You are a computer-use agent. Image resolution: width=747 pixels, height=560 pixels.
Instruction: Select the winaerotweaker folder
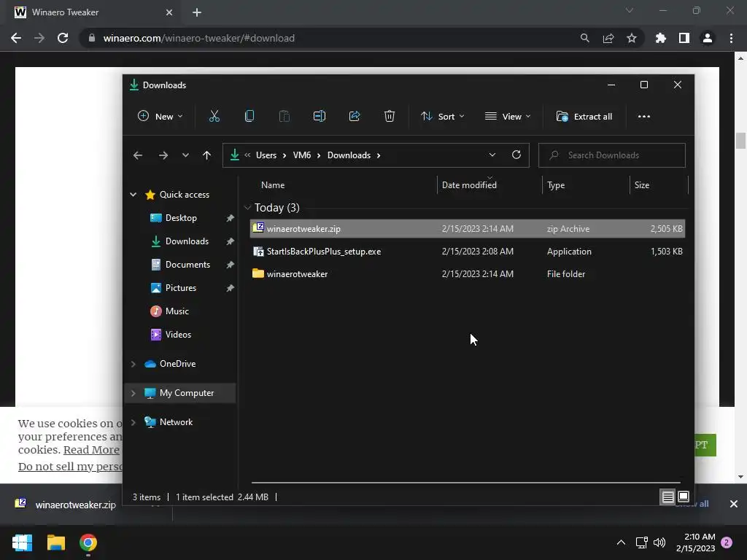click(468, 274)
